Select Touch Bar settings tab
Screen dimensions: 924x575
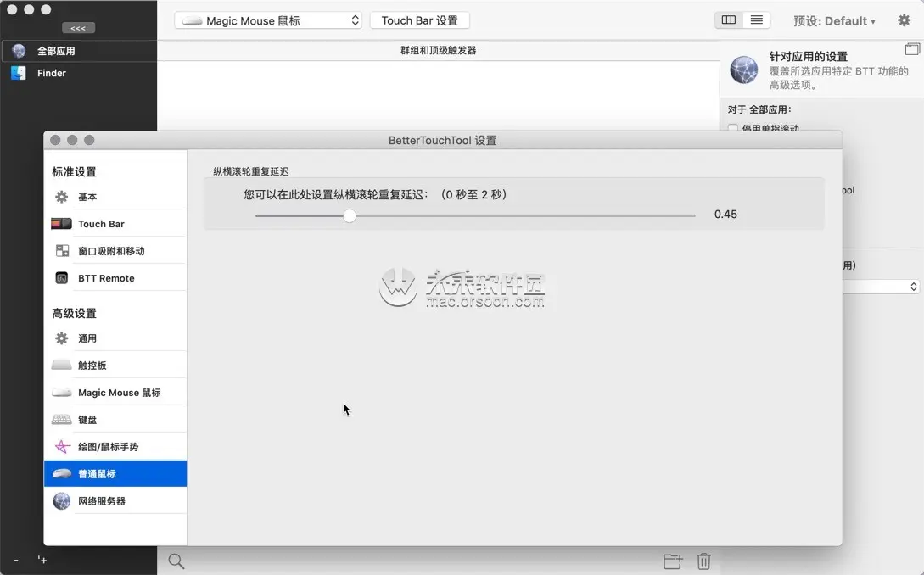coord(115,224)
